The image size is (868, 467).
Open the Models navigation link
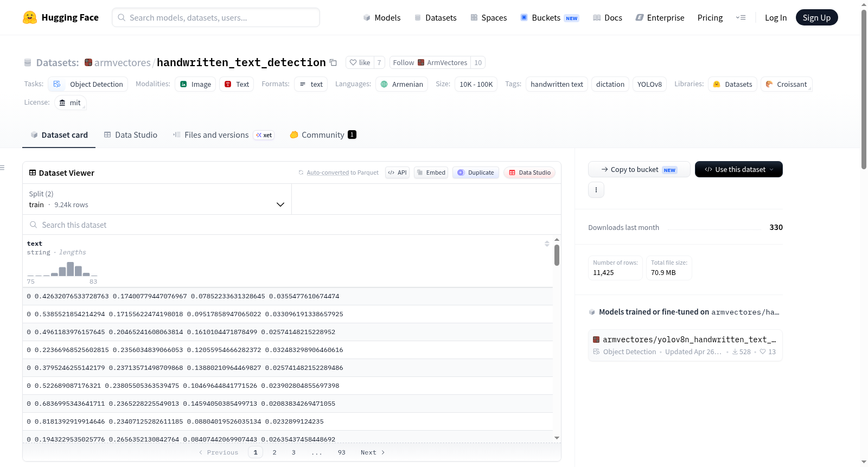382,17
